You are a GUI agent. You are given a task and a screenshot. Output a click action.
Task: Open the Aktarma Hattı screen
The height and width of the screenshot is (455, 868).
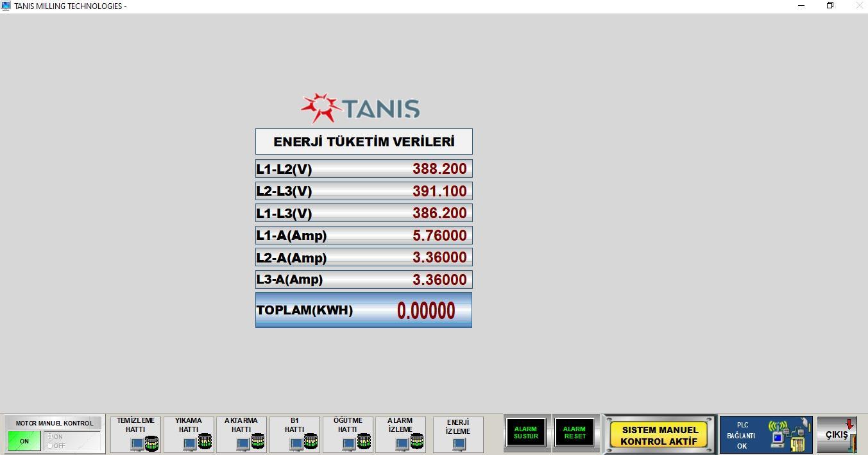(x=241, y=434)
